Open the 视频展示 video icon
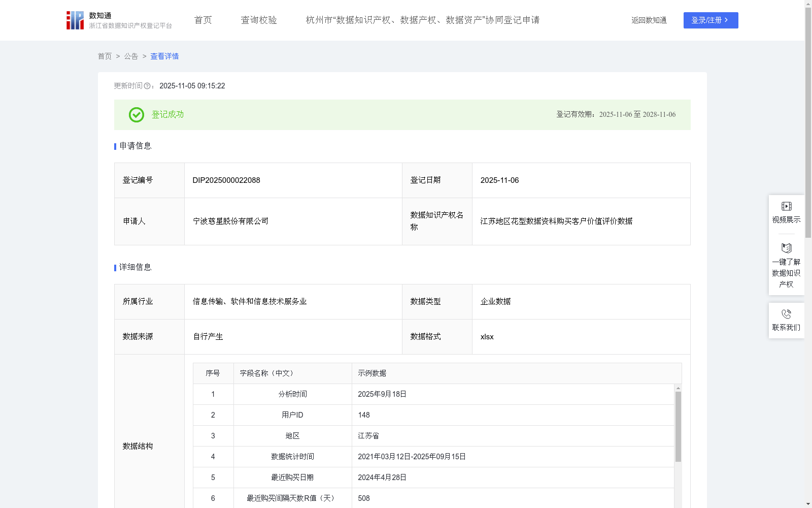812x508 pixels. (786, 206)
